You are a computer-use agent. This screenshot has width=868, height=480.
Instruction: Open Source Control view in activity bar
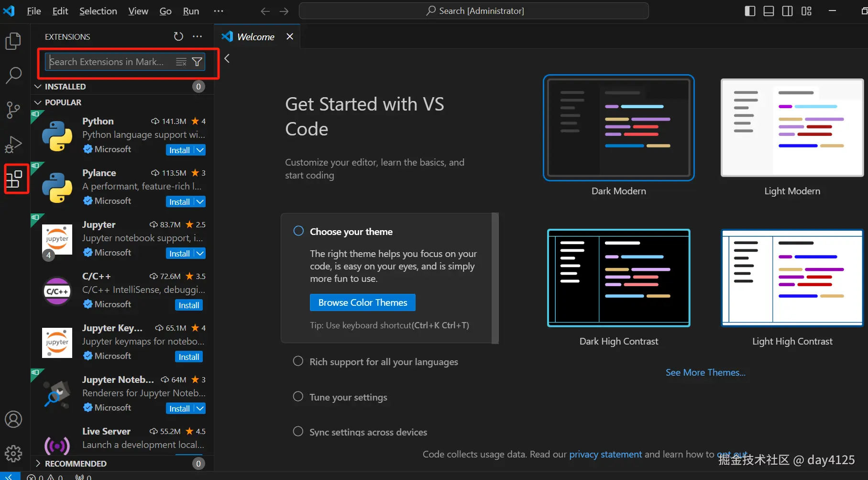point(13,110)
